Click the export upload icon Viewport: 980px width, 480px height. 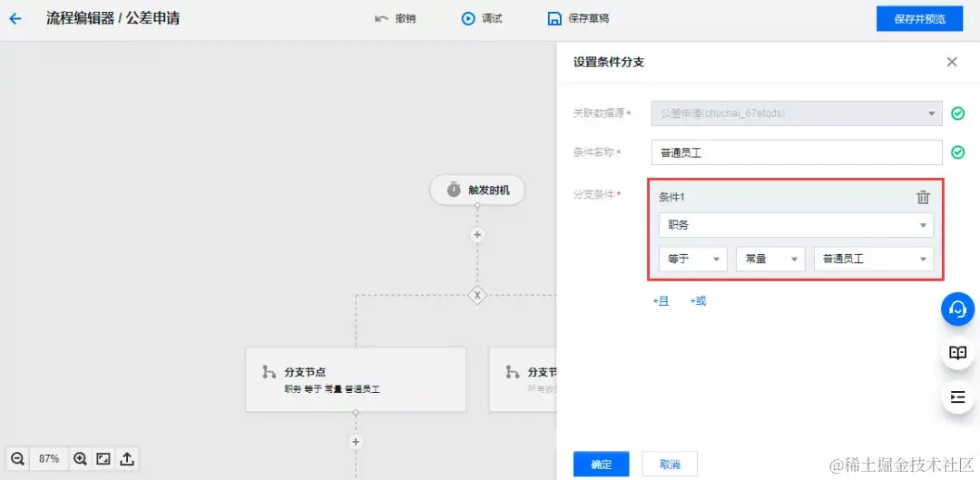tap(127, 459)
